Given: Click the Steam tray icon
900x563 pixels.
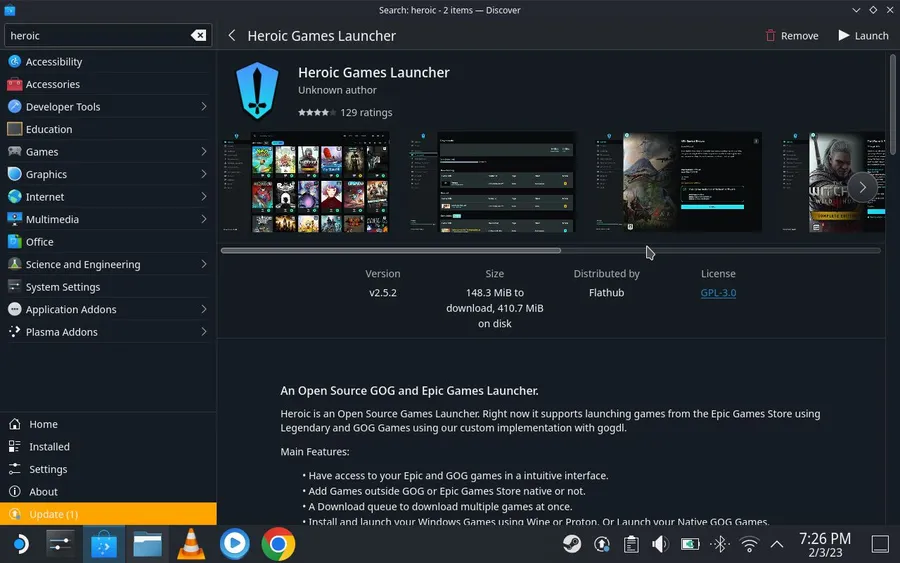Looking at the screenshot, I should [x=572, y=543].
